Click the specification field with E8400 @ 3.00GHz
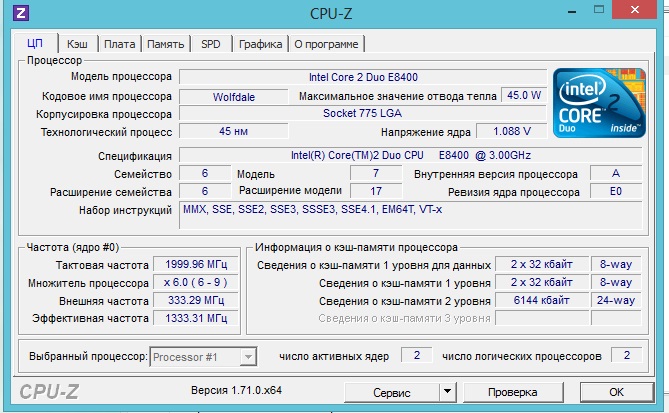669x413 pixels. 411,155
